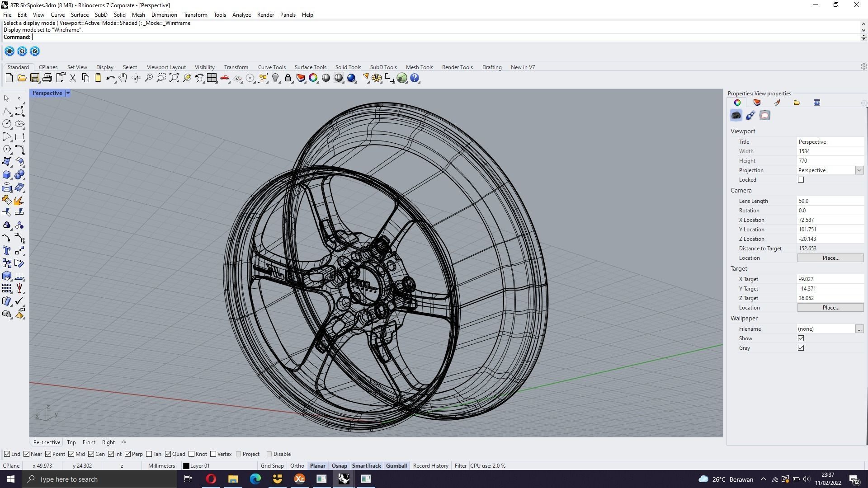This screenshot has width=868, height=488.
Task: Click the Boolean Union spheres icon
Action: point(19,174)
